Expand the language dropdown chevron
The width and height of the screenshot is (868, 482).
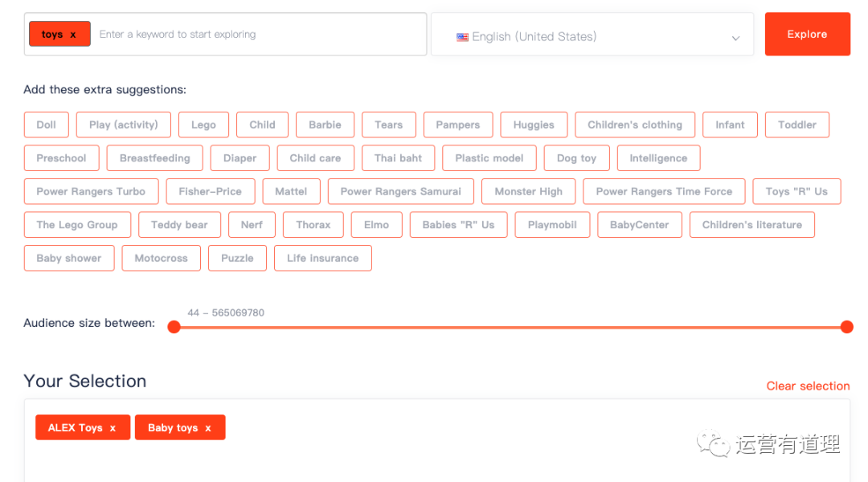coord(735,38)
